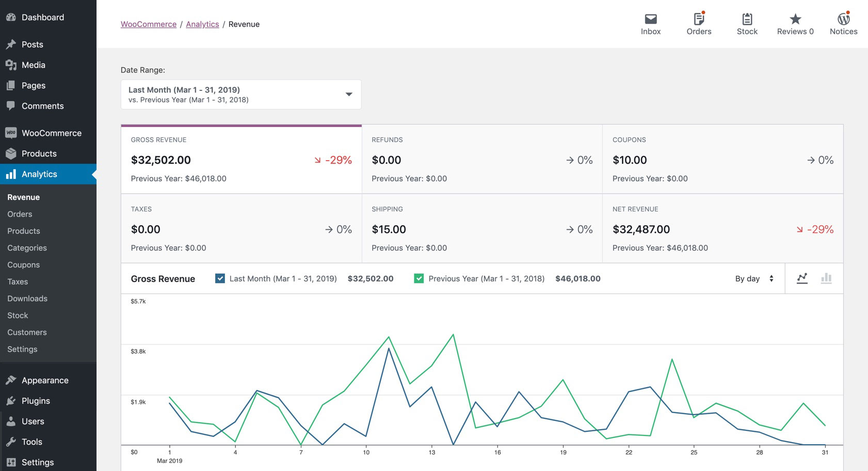This screenshot has width=868, height=471.
Task: Switch to line chart view
Action: click(802, 278)
